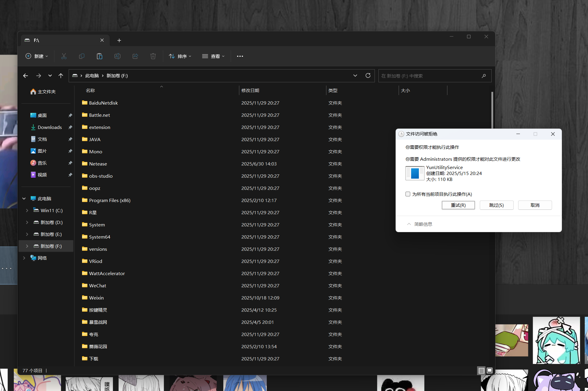This screenshot has height=391, width=588.
Task: Click the 重试(R) retry button
Action: (458, 205)
